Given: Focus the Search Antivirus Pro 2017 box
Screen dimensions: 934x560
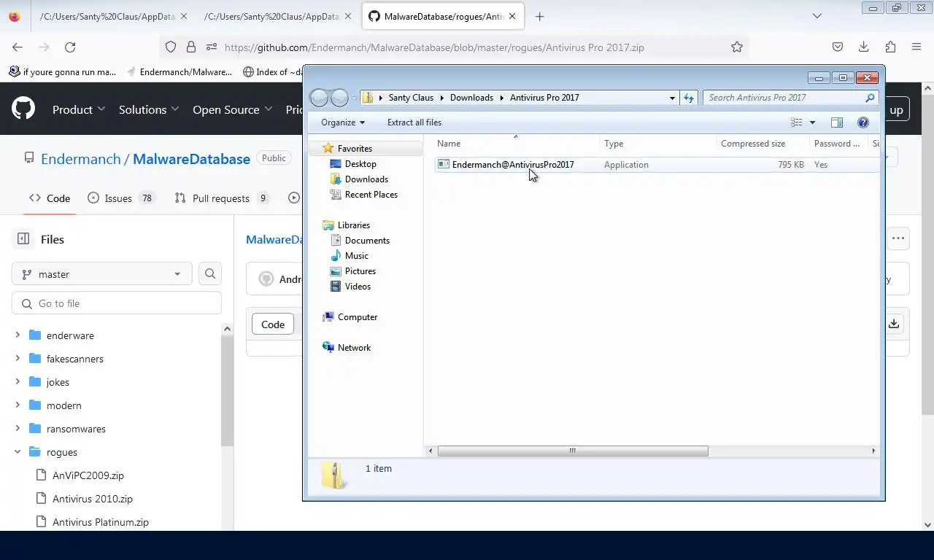Looking at the screenshot, I should coord(790,98).
